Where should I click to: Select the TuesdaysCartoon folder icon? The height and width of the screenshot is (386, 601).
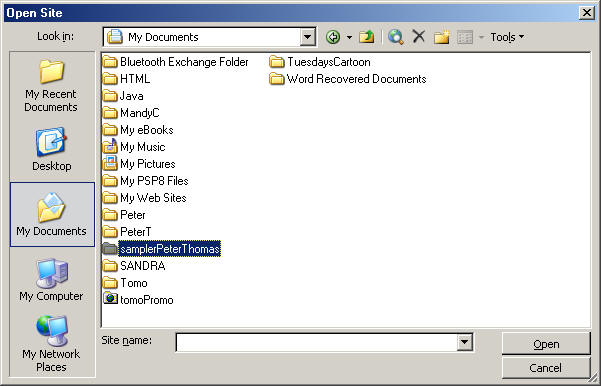pos(276,62)
